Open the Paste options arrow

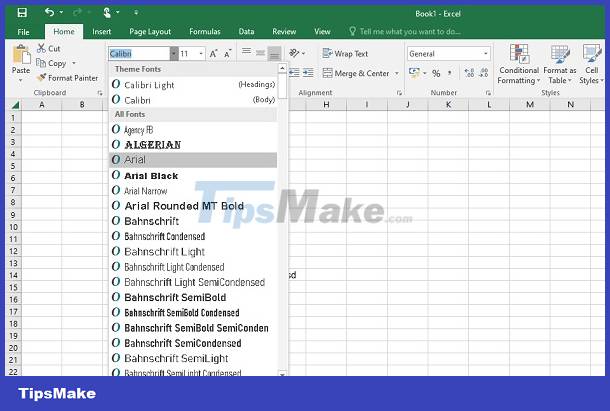(x=21, y=80)
